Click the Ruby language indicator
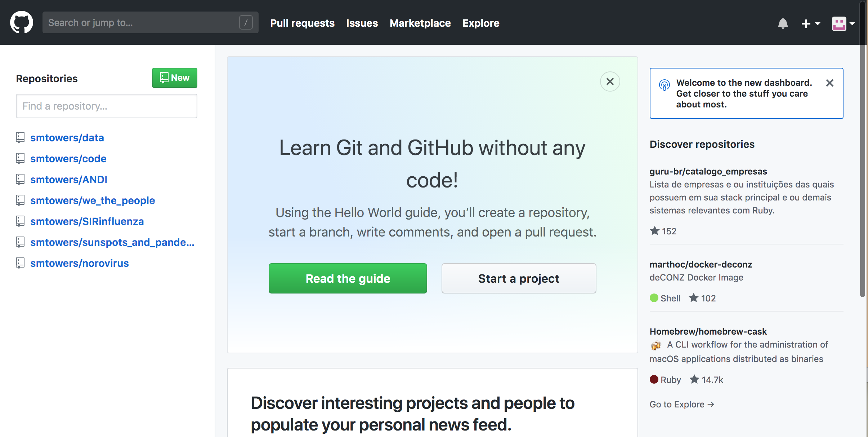This screenshot has height=437, width=868. click(x=665, y=380)
